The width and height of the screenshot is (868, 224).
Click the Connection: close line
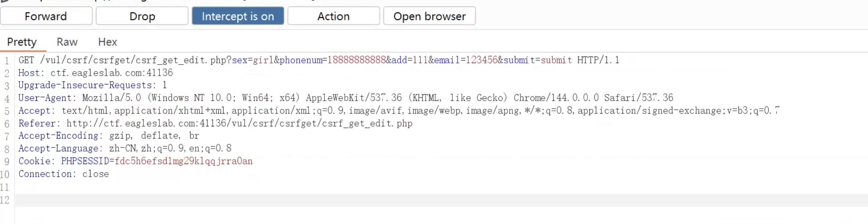tap(64, 174)
